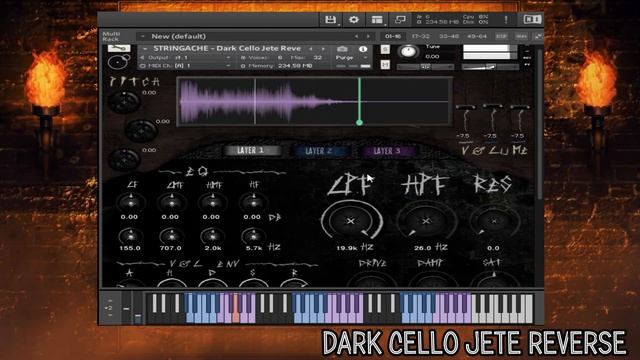Click the instrument wrench edit icon
This screenshot has width=640, height=360.
coord(119,49)
